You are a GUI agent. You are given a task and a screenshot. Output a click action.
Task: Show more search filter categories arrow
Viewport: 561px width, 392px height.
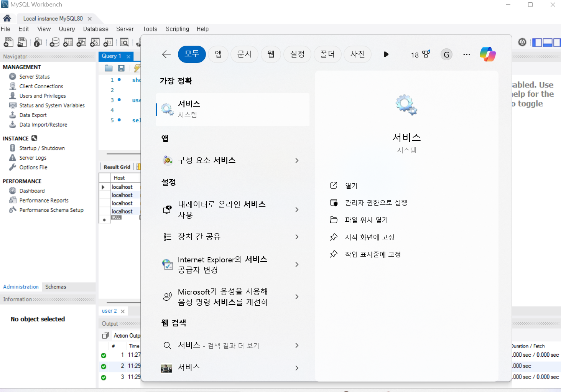click(x=386, y=54)
